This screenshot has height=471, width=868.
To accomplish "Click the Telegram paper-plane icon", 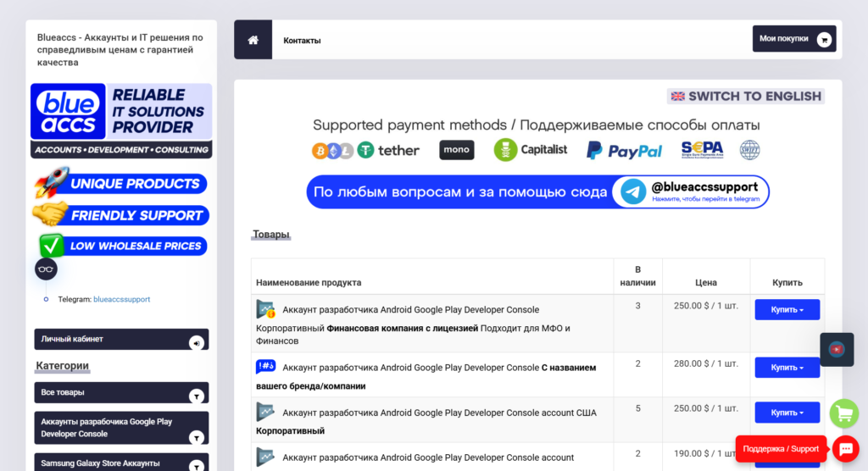I will [632, 192].
